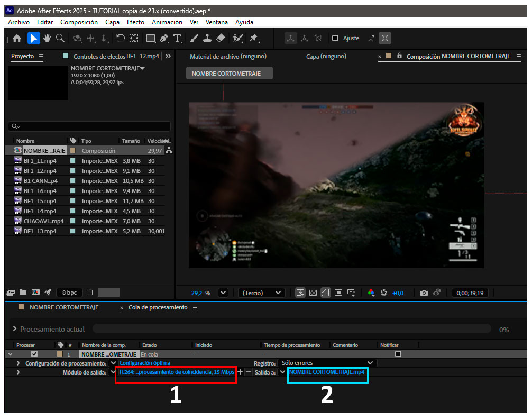This screenshot has width=532, height=420.
Task: Open the zoom percentage dropdown arrow
Action: [x=223, y=293]
